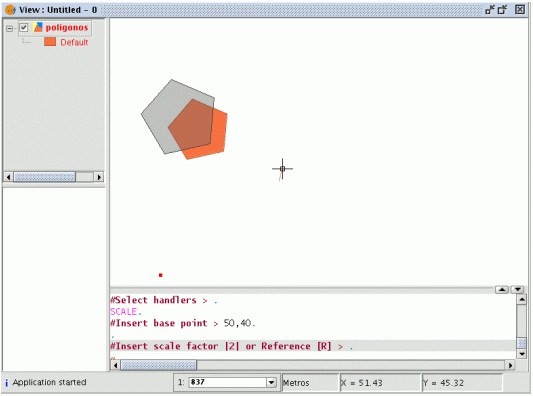Click the scale value field showing 837
This screenshot has height=396, width=533.
click(x=228, y=382)
